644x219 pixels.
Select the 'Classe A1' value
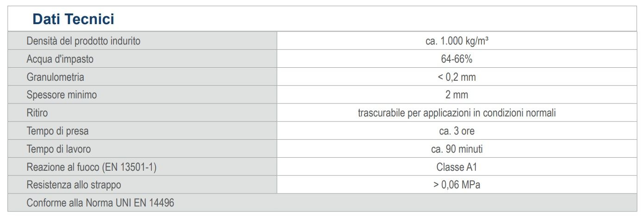click(456, 167)
